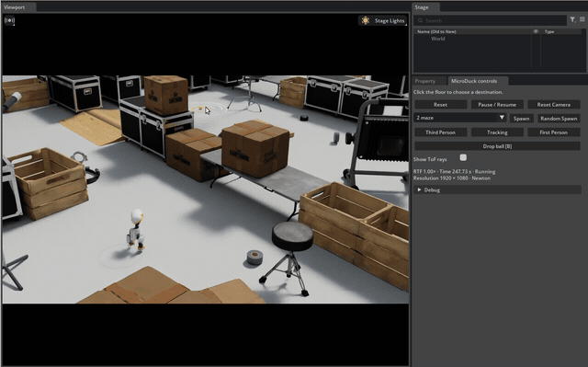Open the Stage filter funnel icon
Screen dimensions: 588x367
(572, 19)
